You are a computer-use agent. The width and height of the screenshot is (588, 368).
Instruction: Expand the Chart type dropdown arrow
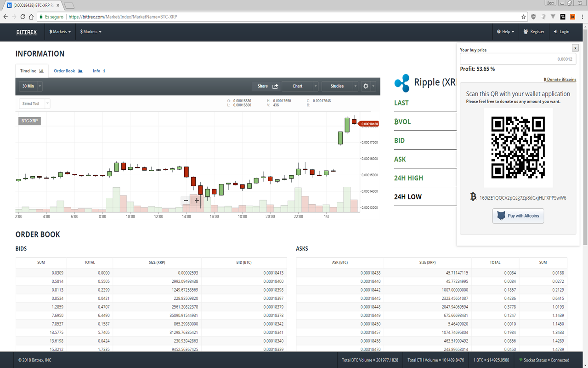[316, 86]
